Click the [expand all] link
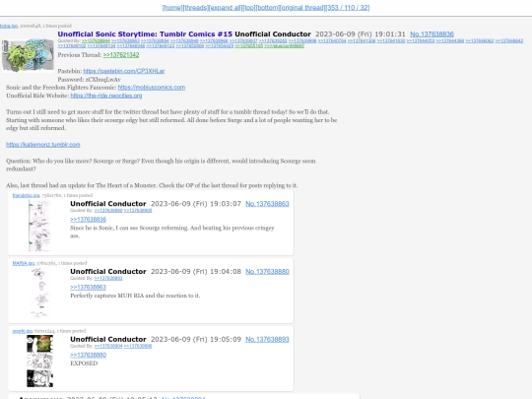The width and height of the screenshot is (532, 399). pyautogui.click(x=226, y=8)
